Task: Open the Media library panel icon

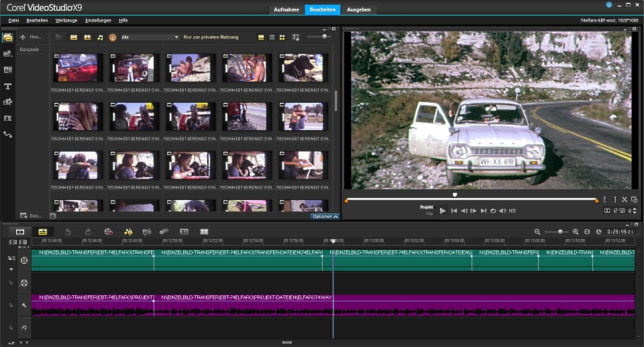Action: [x=8, y=38]
